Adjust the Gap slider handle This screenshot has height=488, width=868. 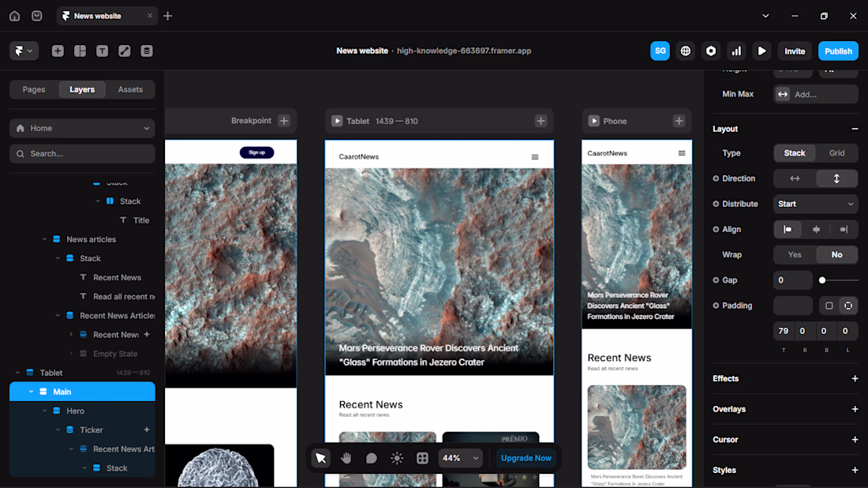tap(822, 280)
